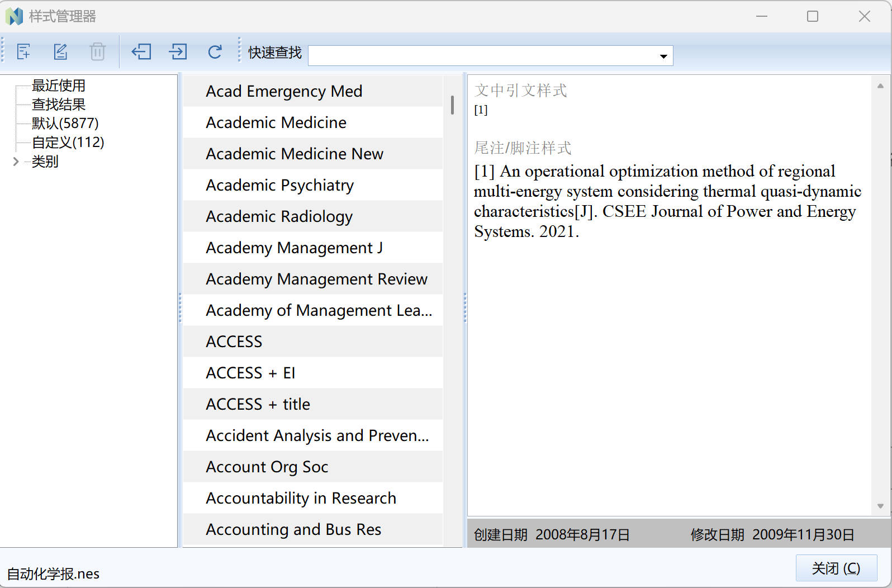Click the new style icon
The width and height of the screenshot is (892, 588).
point(23,52)
